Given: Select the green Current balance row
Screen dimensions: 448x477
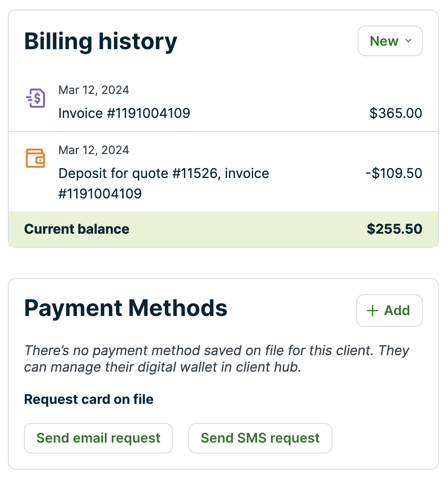Looking at the screenshot, I should click(224, 229).
